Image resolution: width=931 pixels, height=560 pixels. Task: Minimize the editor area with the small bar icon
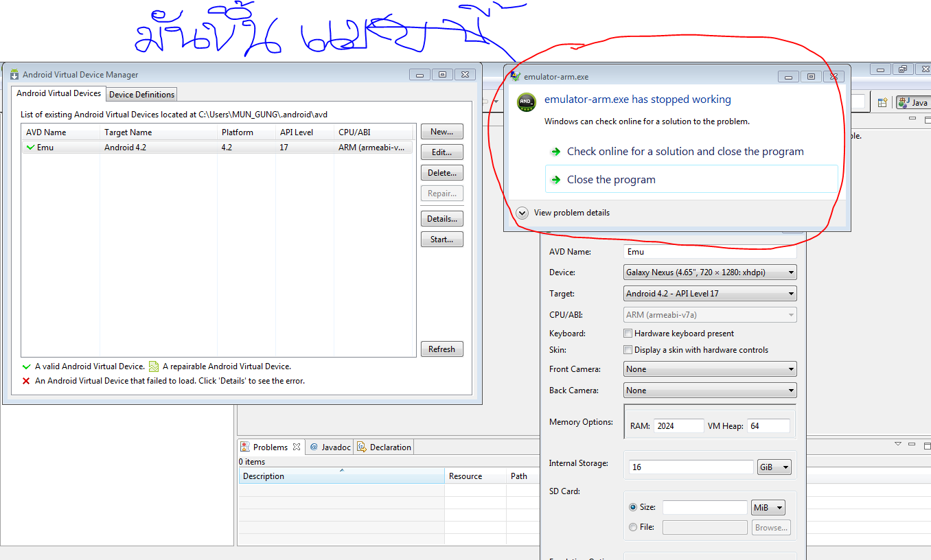[x=912, y=119]
